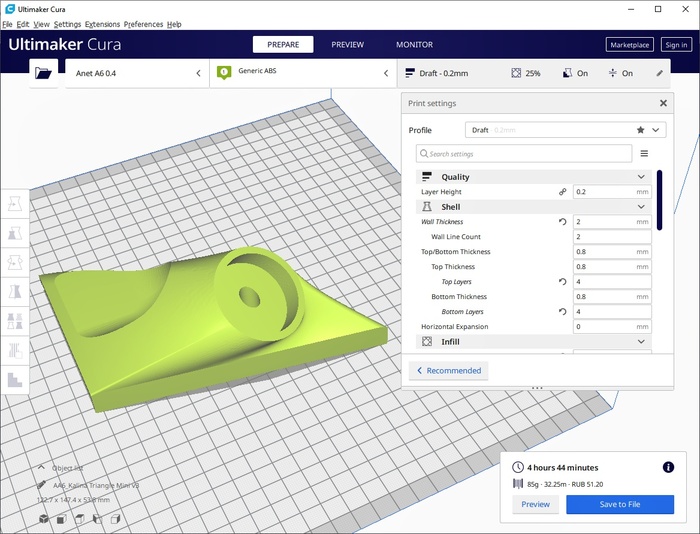This screenshot has width=700, height=534.
Task: Open the Extensions menu
Action: pyautogui.click(x=102, y=24)
